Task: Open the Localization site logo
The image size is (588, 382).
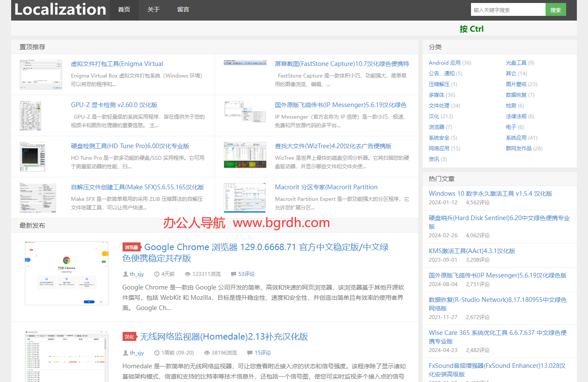Action: pos(60,9)
